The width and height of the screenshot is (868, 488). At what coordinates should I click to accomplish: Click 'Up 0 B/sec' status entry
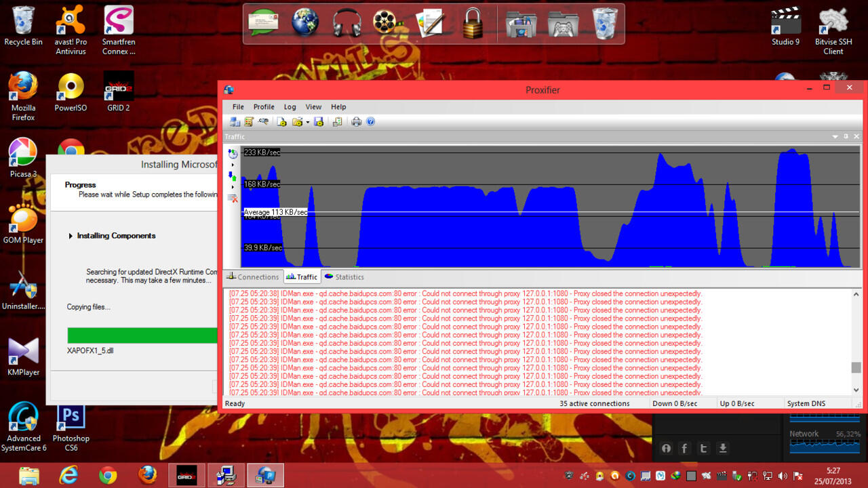pyautogui.click(x=737, y=404)
